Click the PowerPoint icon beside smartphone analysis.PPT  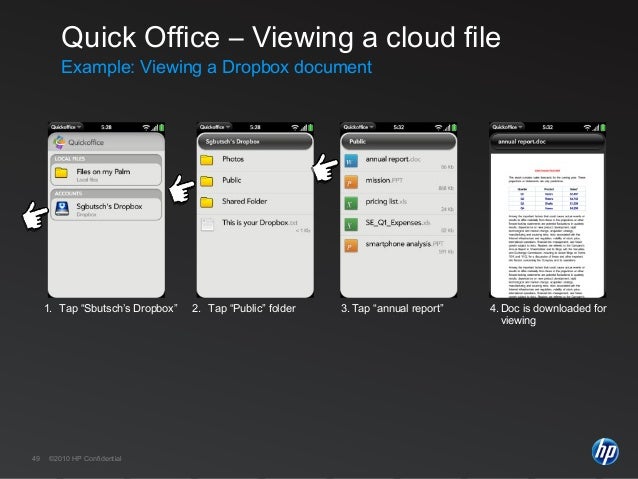[x=350, y=245]
